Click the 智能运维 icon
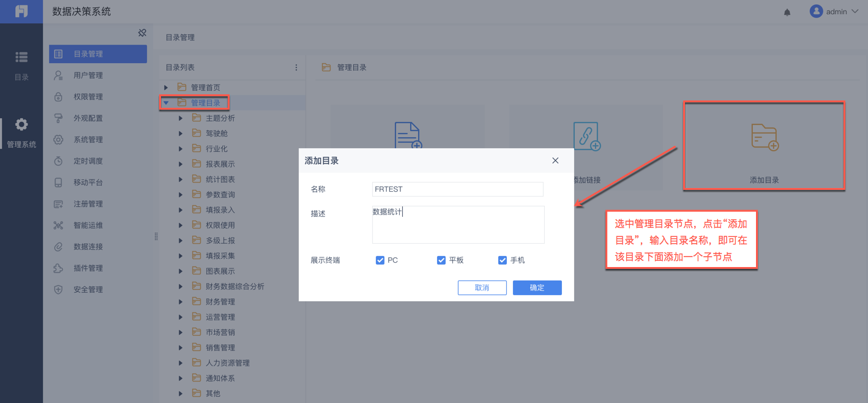The height and width of the screenshot is (403, 868). (x=58, y=225)
